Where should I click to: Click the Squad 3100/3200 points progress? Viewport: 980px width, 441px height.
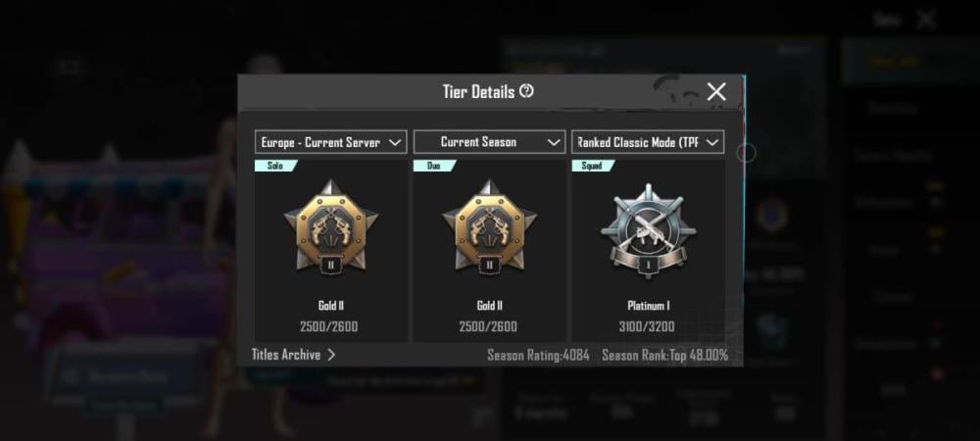(647, 326)
